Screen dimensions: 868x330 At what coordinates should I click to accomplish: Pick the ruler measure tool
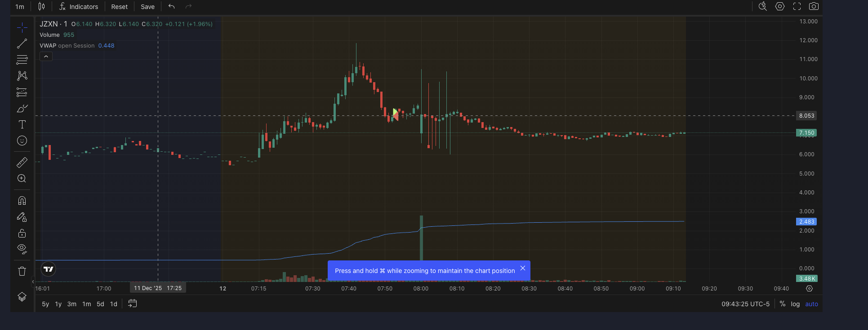pyautogui.click(x=22, y=162)
